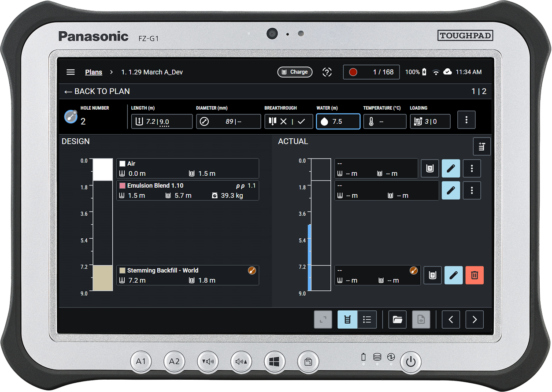The height and width of the screenshot is (392, 552).
Task: Open product query icon on bottom actual deck
Action: click(x=433, y=275)
